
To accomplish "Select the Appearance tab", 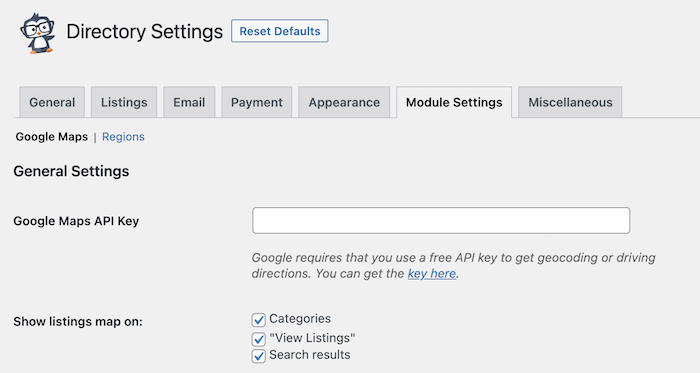I will coord(344,102).
